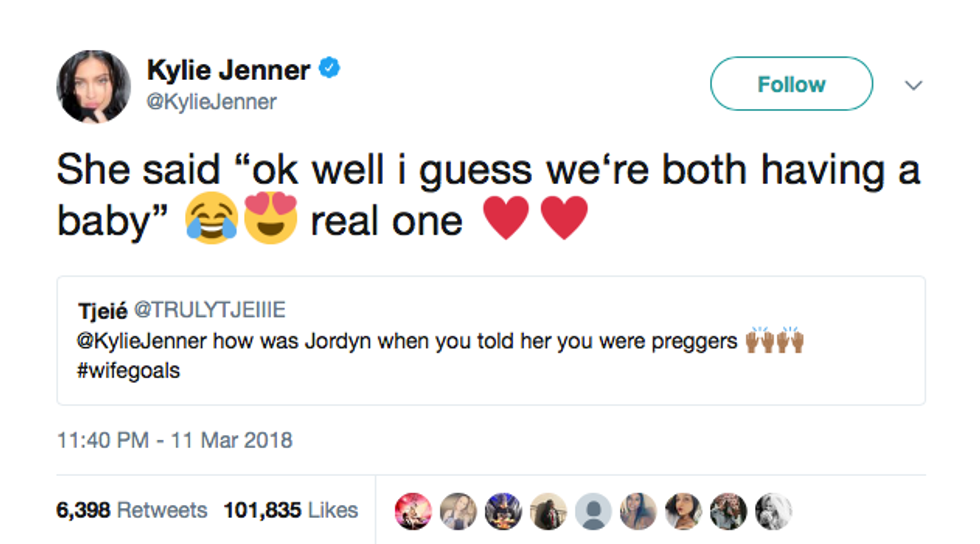
Task: Click the last black-and-white liker avatar
Action: point(773,511)
